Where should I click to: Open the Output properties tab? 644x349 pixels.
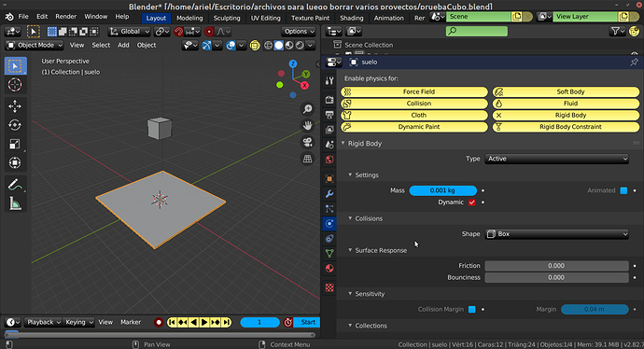point(329,115)
